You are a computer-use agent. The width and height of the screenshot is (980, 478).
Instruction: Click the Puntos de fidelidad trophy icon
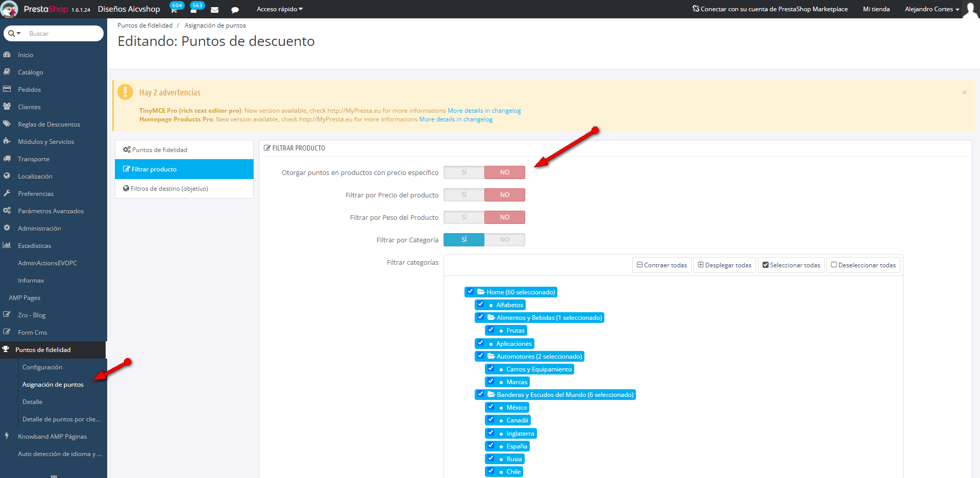tap(6, 349)
